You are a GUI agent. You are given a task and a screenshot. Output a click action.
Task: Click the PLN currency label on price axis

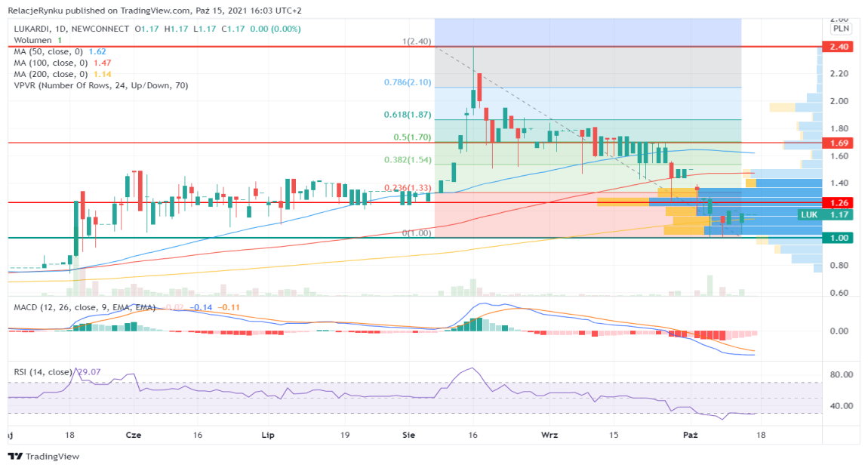point(841,28)
